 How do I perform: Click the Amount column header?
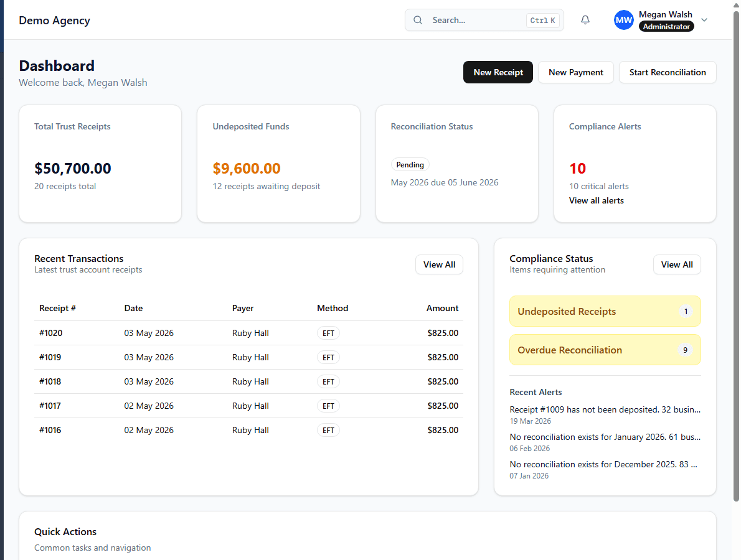click(x=442, y=308)
